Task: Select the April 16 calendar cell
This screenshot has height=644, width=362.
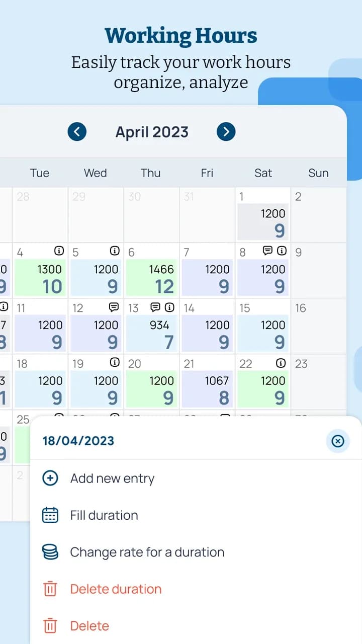Action: click(x=319, y=327)
